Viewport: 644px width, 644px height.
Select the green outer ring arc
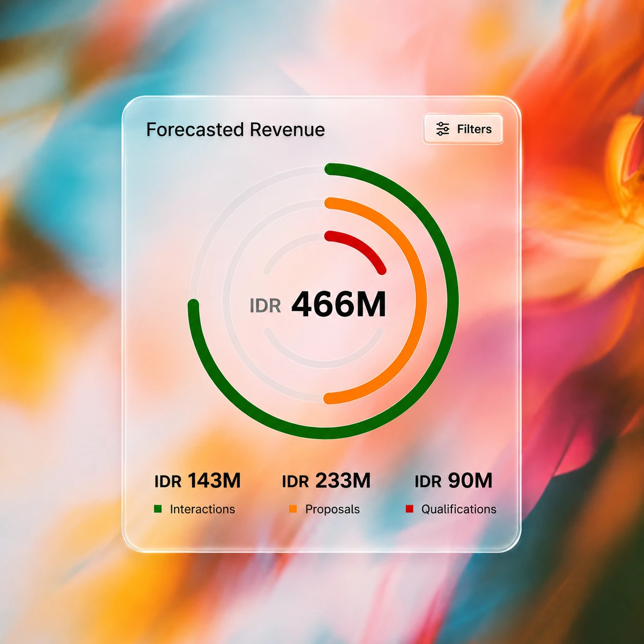click(452, 300)
